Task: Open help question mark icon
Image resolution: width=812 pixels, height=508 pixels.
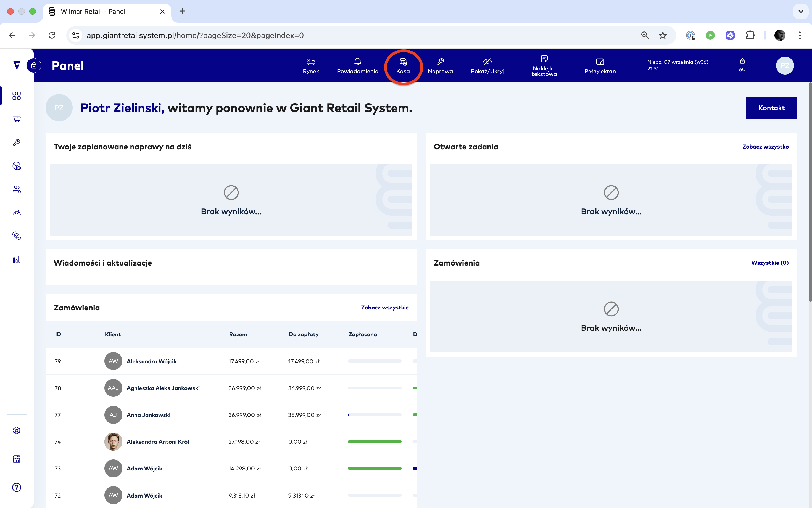Action: pos(17,487)
